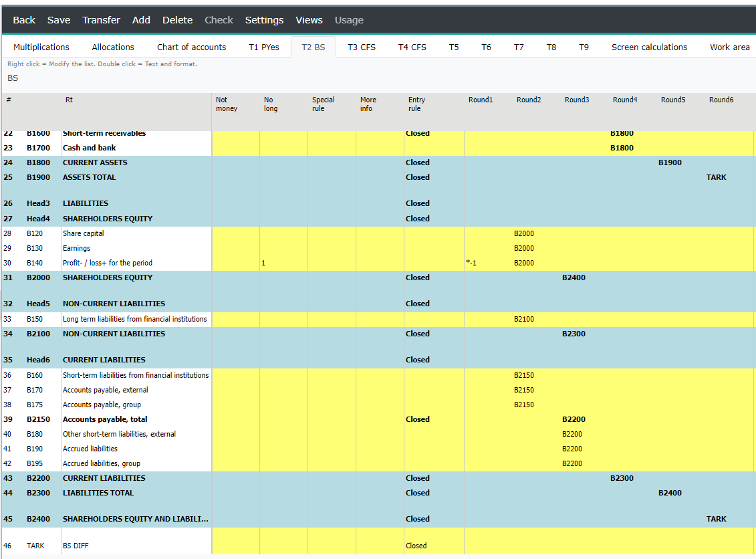Click B2300 in NON-CURRENT LIABILITIES row B2100

point(574,334)
